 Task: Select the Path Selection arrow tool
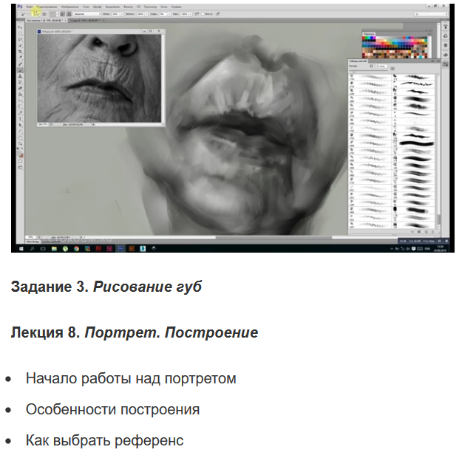pos(20,125)
